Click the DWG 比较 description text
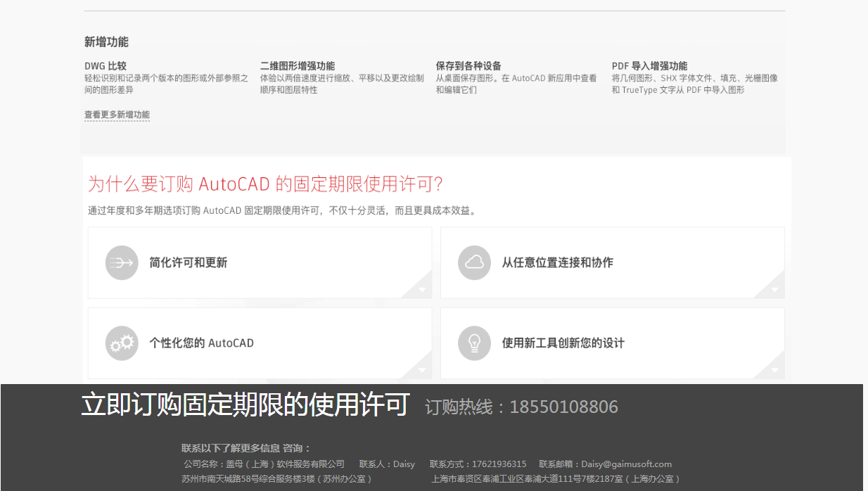Image resolution: width=868 pixels, height=491 pixels. tap(166, 84)
